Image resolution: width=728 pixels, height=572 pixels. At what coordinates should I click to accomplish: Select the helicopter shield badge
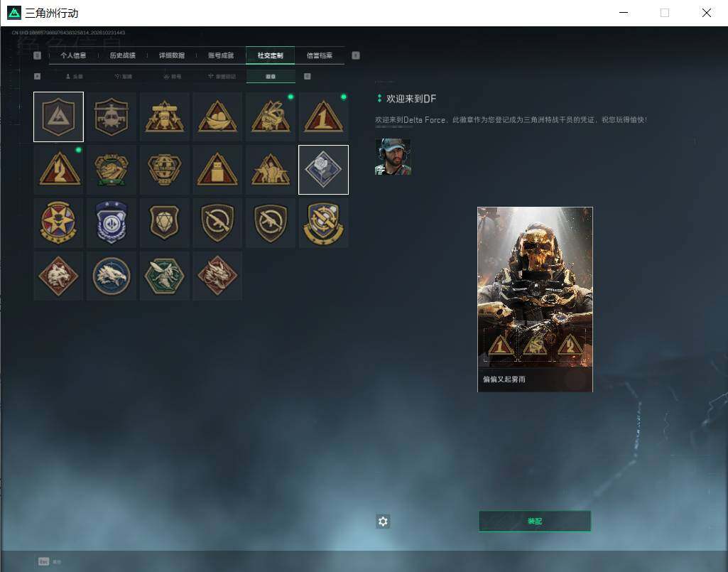112,117
